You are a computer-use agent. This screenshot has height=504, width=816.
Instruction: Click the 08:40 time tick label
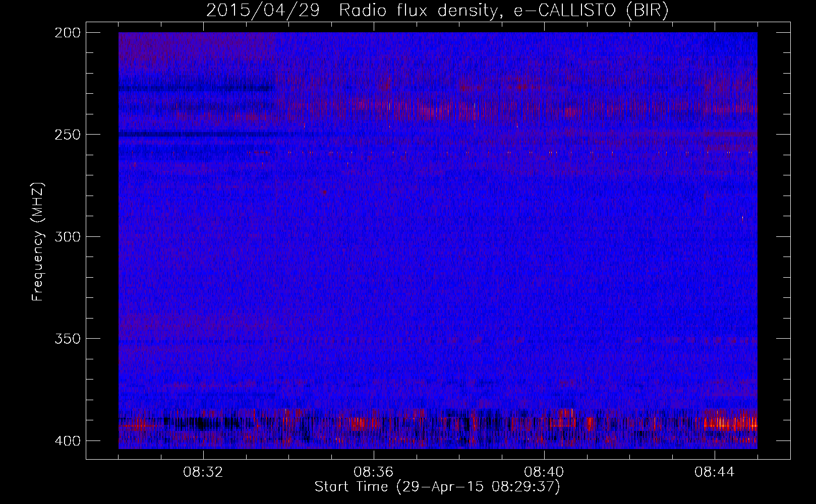(544, 472)
